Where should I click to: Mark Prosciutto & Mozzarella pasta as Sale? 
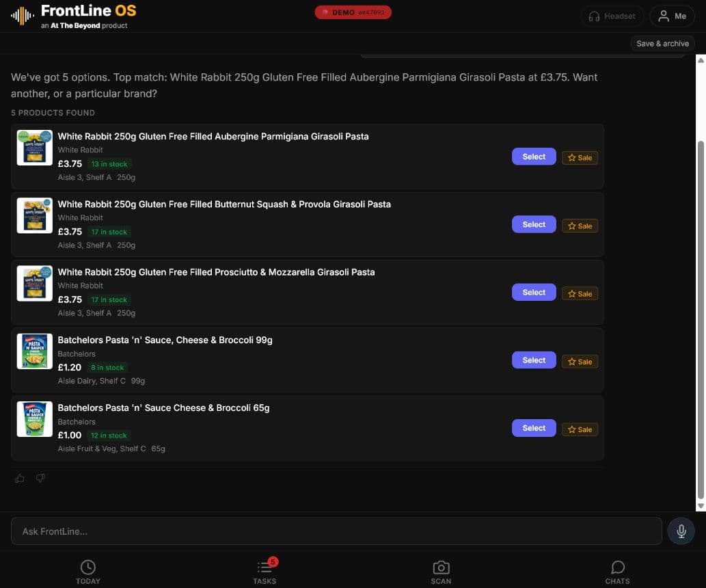[x=580, y=294]
